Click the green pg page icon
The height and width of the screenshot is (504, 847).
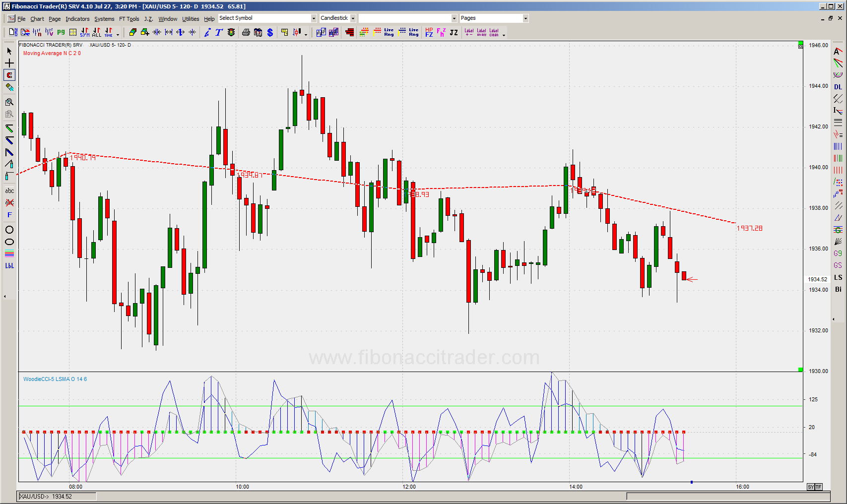click(61, 32)
